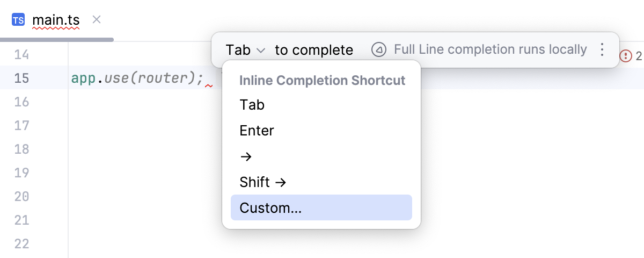Click line number 22 in the gutter
644x258 pixels.
pyautogui.click(x=21, y=243)
